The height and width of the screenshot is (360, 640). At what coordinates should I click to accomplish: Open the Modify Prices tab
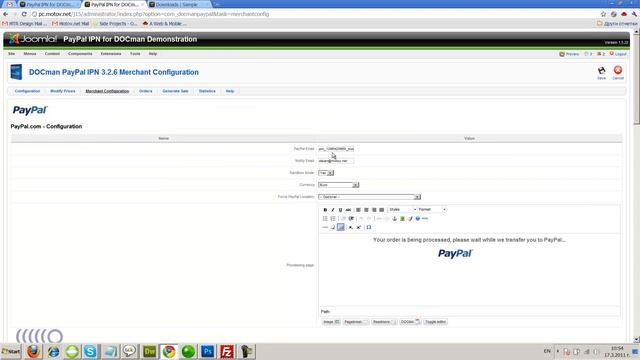click(63, 91)
